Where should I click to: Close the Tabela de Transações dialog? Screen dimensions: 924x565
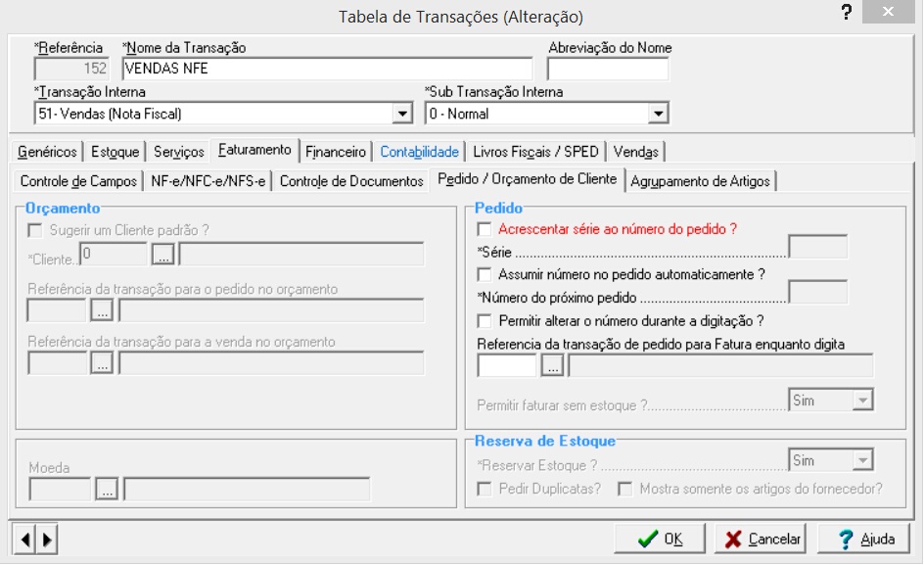point(888,12)
